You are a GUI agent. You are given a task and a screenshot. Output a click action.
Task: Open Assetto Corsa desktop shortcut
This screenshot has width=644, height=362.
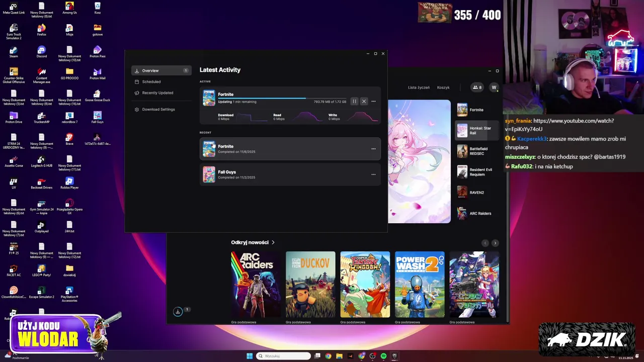click(x=14, y=161)
